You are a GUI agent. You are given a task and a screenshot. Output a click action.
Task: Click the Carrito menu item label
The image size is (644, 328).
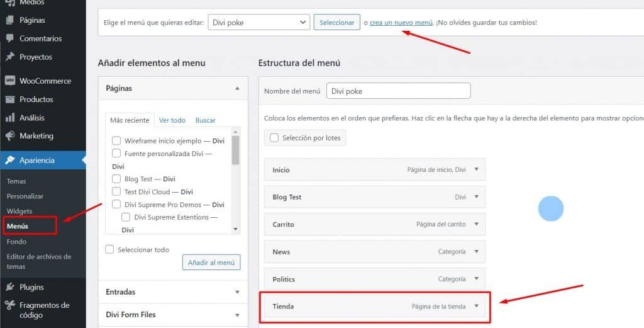tap(283, 224)
